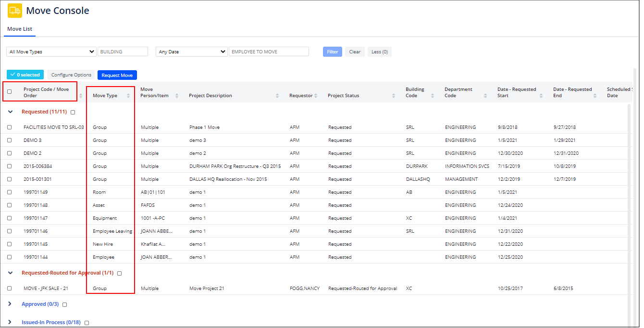
Task: Click the Project Status sort arrows
Action: (395, 96)
